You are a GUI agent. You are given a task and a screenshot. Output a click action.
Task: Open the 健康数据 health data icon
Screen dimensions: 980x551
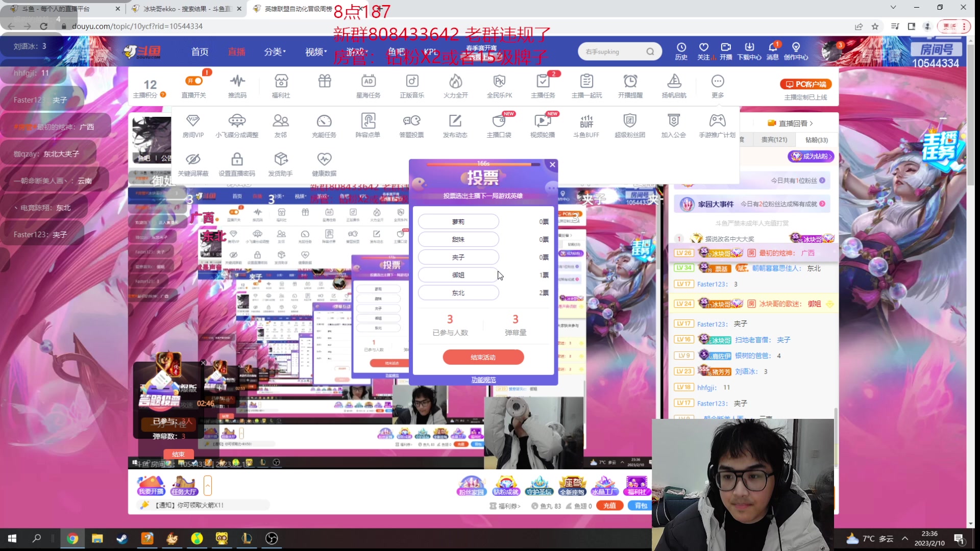coord(325,163)
